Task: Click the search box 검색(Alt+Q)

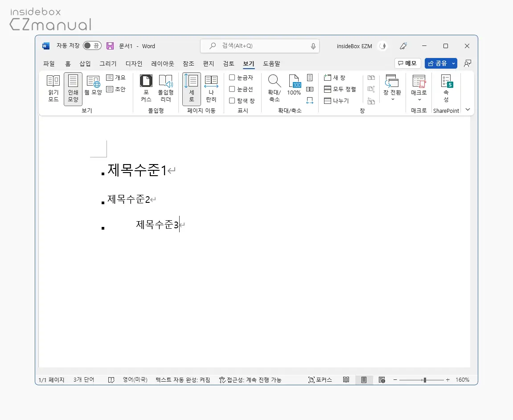Action: click(x=260, y=46)
